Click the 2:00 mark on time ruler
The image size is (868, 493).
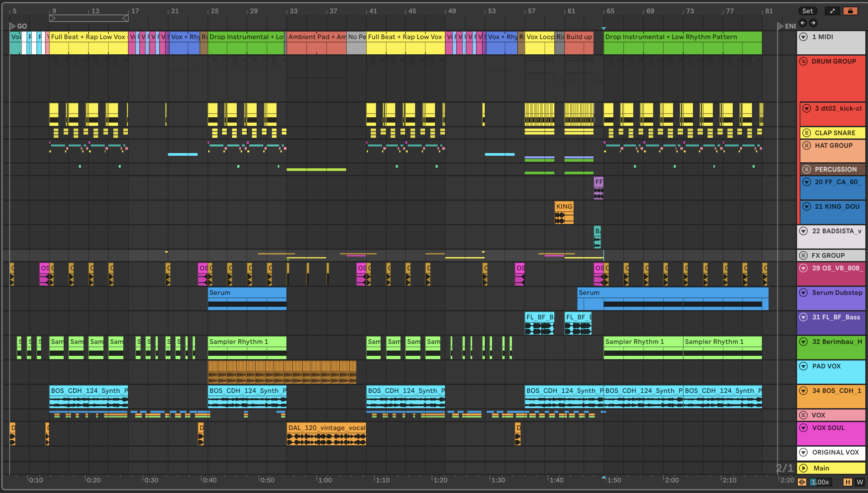pyautogui.click(x=671, y=480)
